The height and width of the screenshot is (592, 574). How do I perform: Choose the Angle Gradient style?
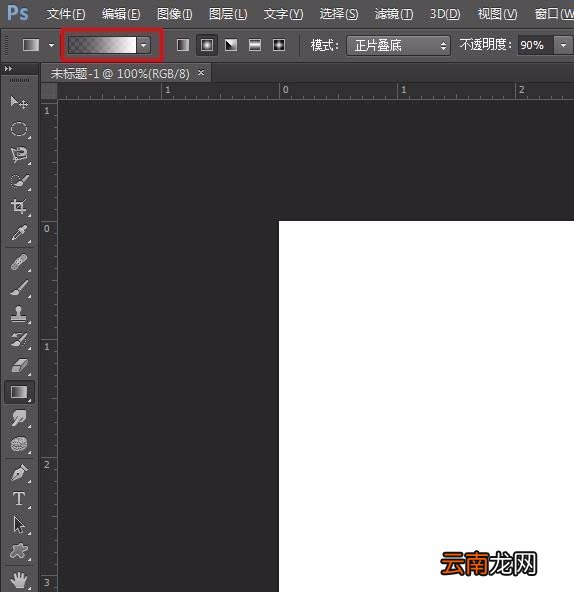pyautogui.click(x=231, y=45)
